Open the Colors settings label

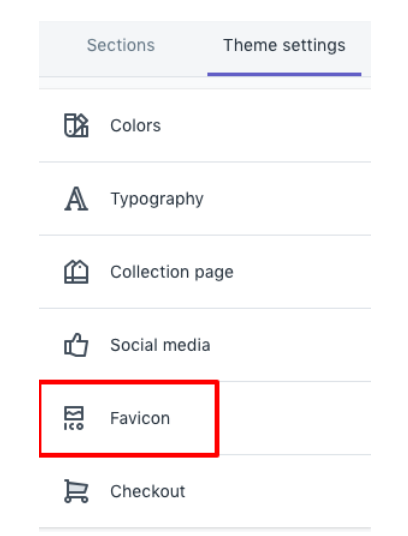pyautogui.click(x=135, y=125)
